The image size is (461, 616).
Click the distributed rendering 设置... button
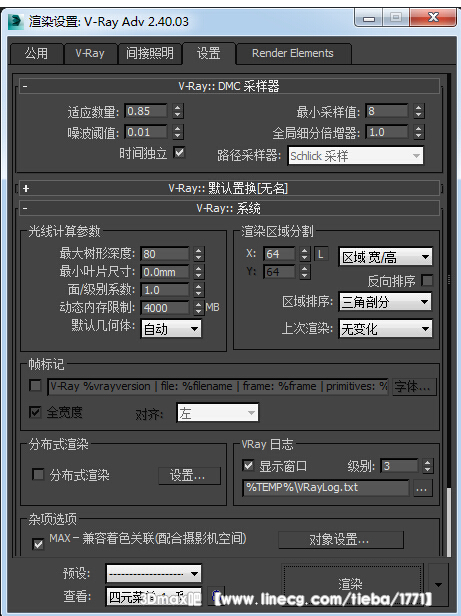pyautogui.click(x=189, y=476)
